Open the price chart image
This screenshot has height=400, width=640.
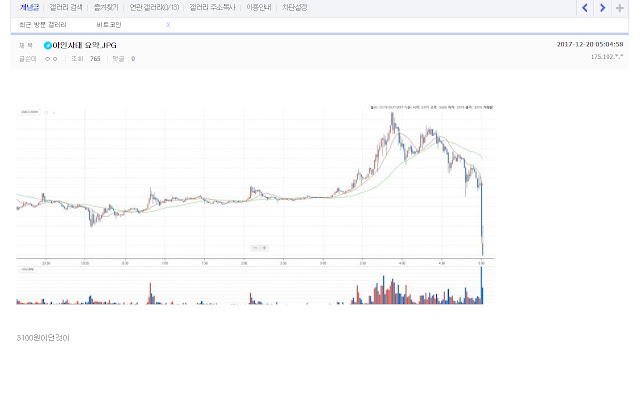click(256, 204)
